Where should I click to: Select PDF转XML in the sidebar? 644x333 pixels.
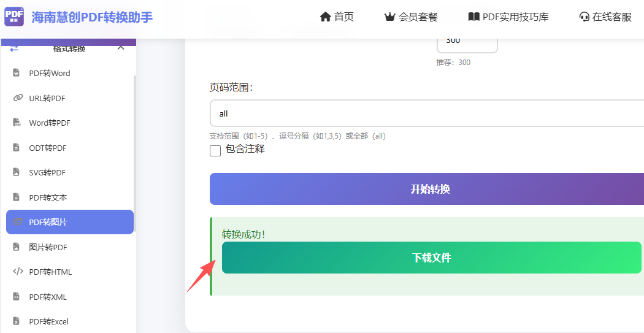pyautogui.click(x=70, y=297)
